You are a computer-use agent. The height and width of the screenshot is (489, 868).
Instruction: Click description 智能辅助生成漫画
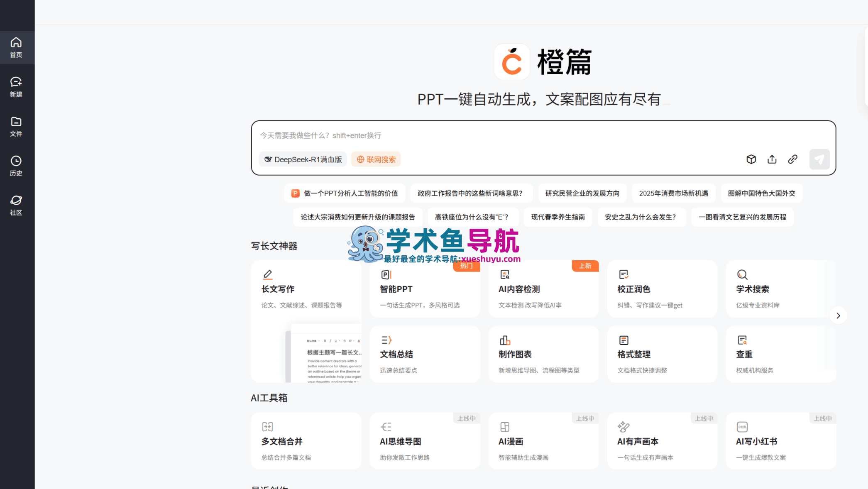[x=523, y=457]
